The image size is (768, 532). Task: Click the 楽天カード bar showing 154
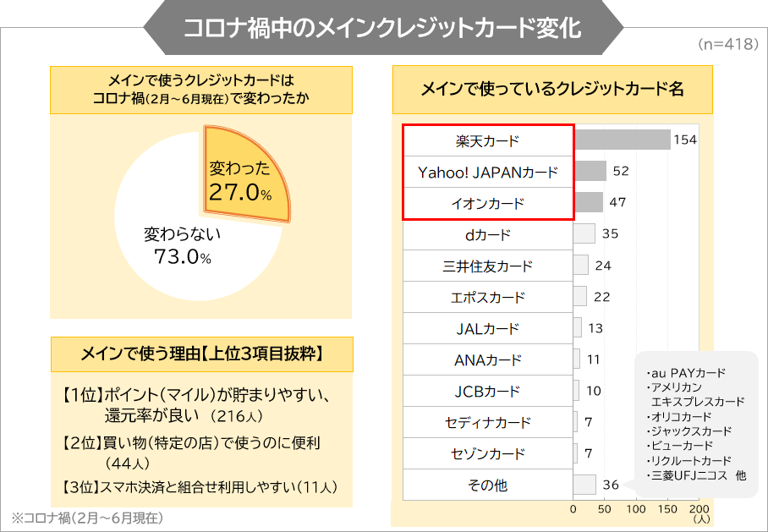[622, 140]
